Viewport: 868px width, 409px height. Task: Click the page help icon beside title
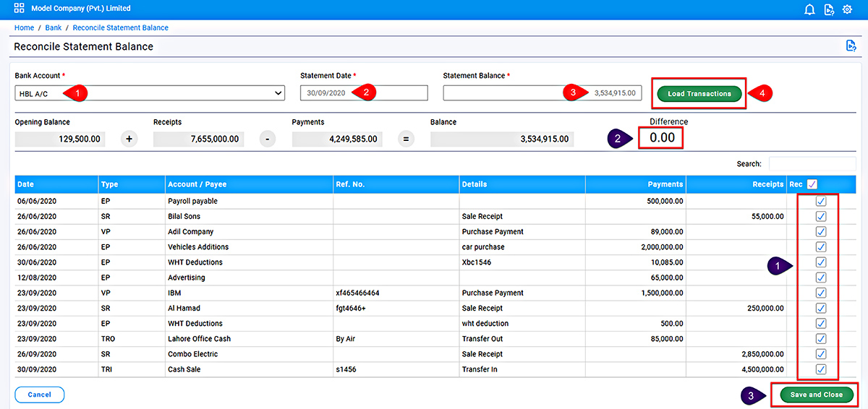[851, 46]
